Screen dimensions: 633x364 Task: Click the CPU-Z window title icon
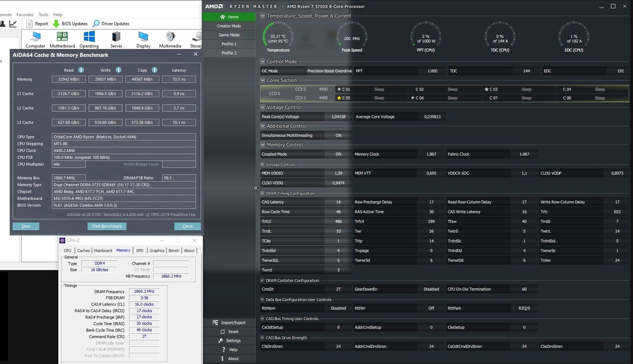tap(62, 240)
